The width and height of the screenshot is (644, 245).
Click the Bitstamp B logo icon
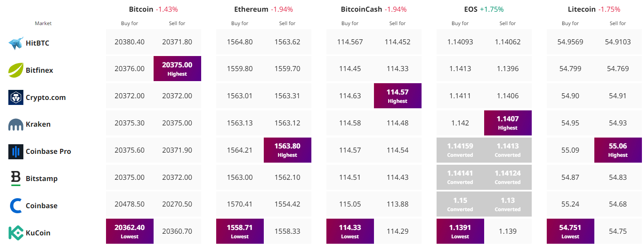(16, 179)
